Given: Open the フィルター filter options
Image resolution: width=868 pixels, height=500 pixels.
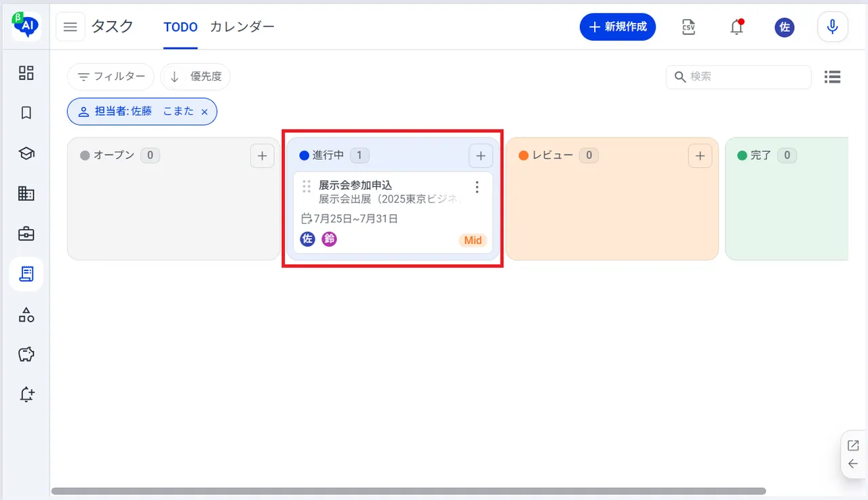Looking at the screenshot, I should point(111,77).
